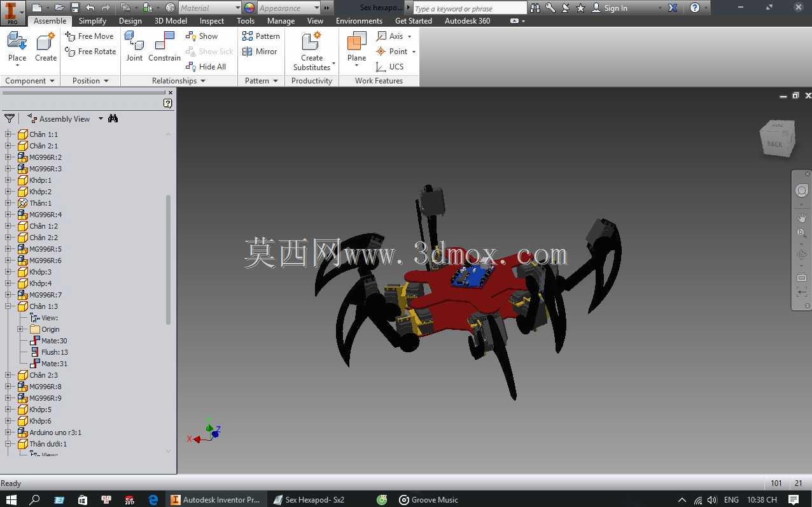Open Groove Music from the taskbar
The width and height of the screenshot is (812, 507).
428,500
